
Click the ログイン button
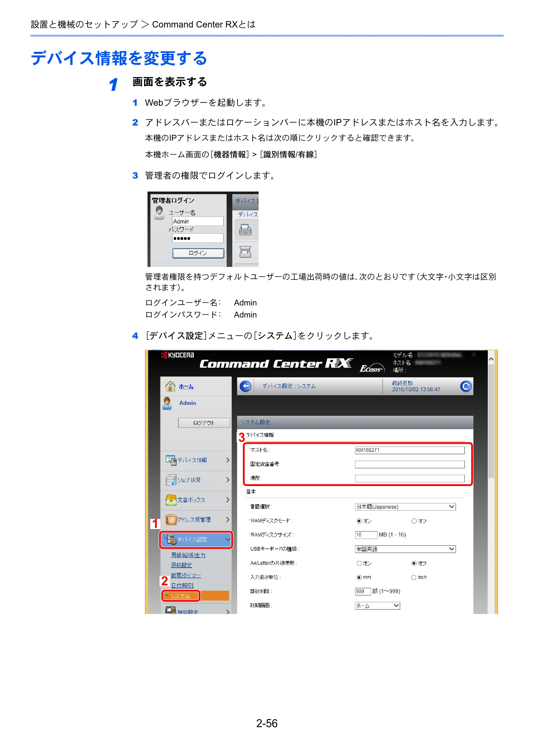(x=198, y=253)
